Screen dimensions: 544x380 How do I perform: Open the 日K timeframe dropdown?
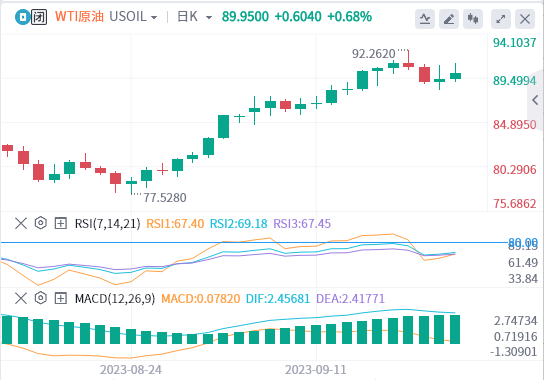point(194,17)
